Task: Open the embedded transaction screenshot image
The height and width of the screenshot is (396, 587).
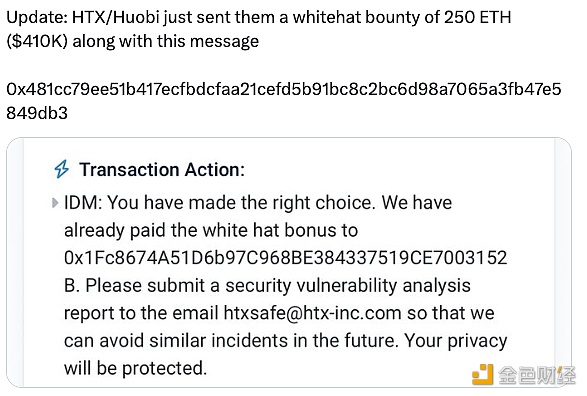Action: coord(289,262)
